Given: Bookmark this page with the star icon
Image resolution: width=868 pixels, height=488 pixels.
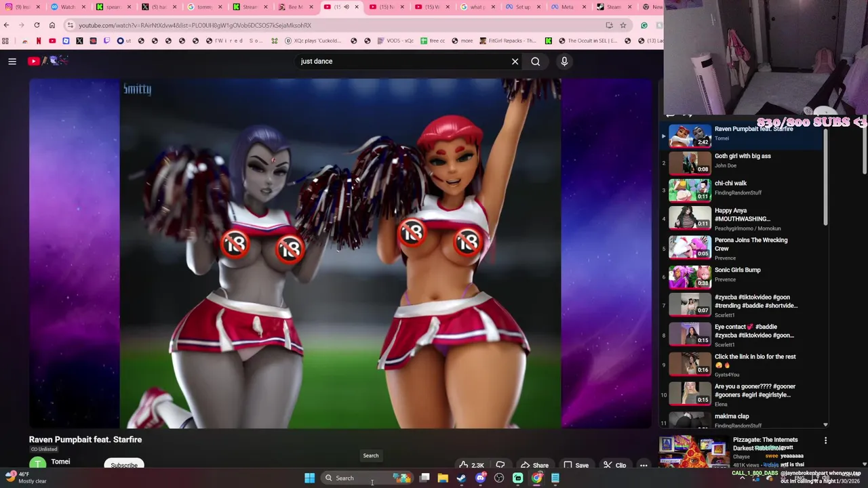Looking at the screenshot, I should click(x=623, y=25).
